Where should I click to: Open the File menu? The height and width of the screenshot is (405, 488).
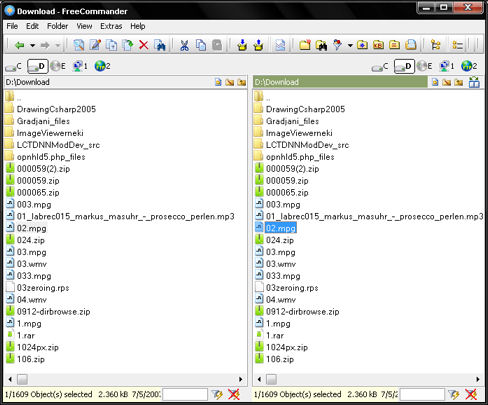(12, 26)
